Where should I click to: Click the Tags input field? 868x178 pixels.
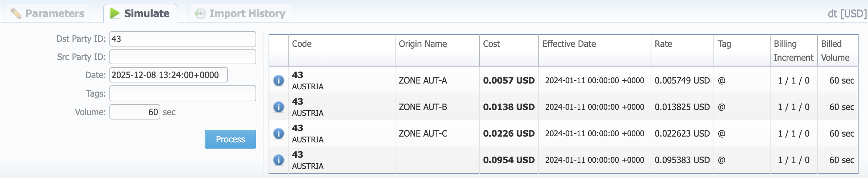coord(182,94)
